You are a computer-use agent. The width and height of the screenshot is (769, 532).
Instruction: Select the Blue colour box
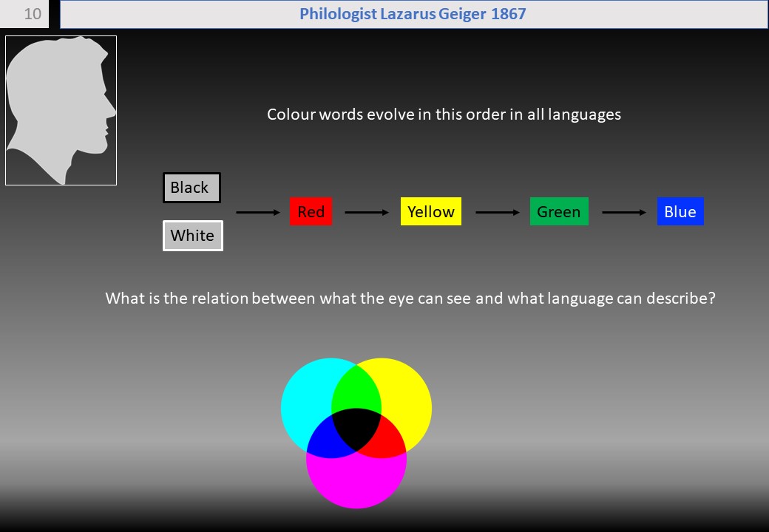[x=680, y=211]
